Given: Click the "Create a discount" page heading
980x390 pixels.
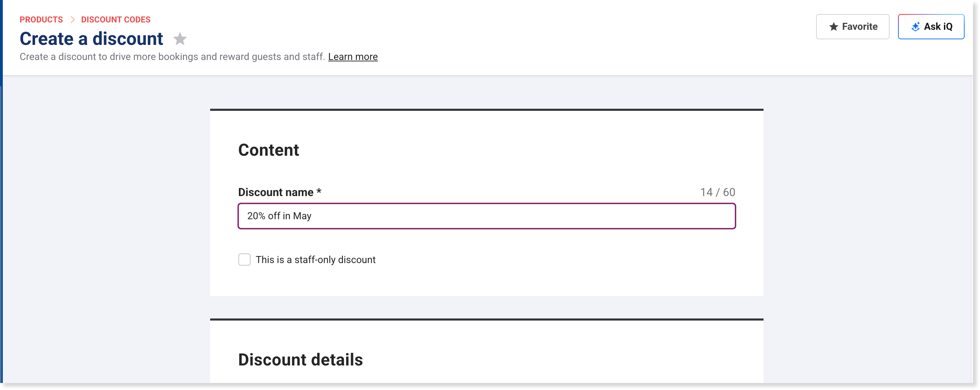Looking at the screenshot, I should (91, 39).
